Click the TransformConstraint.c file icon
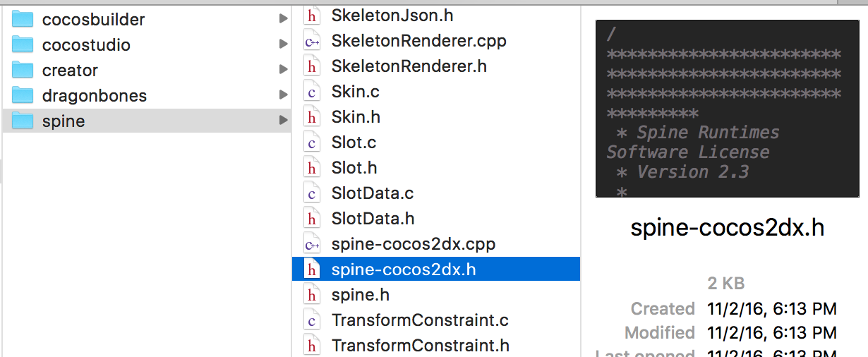Screen dimensions: 868x357 [x=311, y=320]
